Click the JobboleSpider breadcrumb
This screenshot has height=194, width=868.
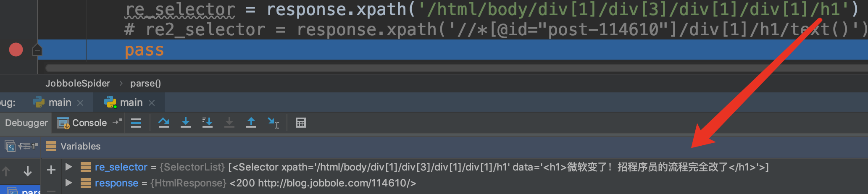78,83
